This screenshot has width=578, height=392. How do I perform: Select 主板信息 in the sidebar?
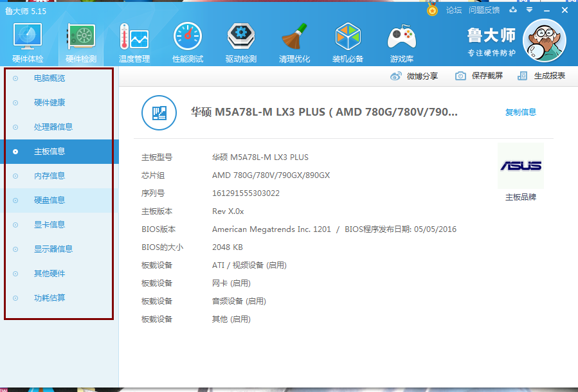(x=59, y=152)
